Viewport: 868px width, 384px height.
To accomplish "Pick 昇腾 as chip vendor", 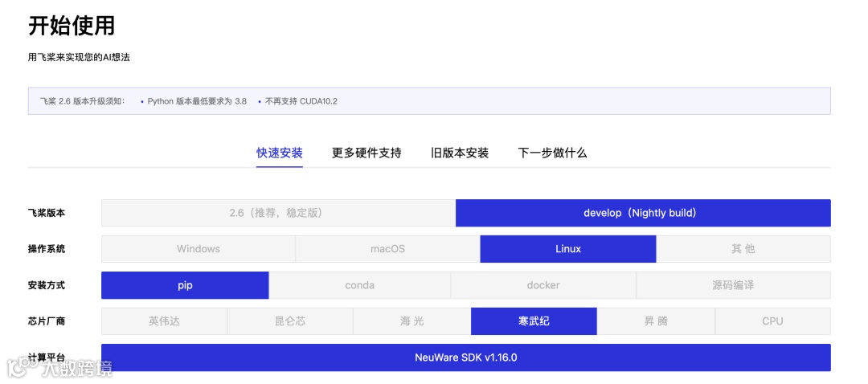I will click(656, 321).
